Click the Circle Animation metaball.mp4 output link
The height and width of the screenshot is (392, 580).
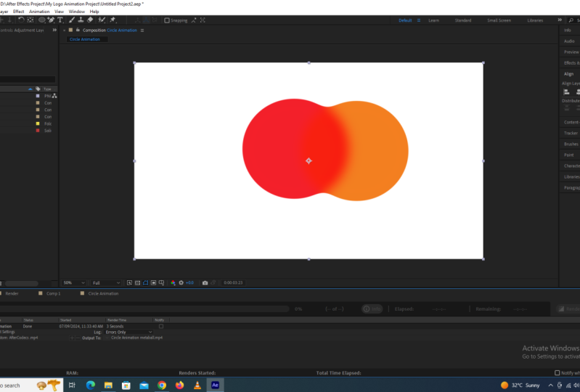137,338
